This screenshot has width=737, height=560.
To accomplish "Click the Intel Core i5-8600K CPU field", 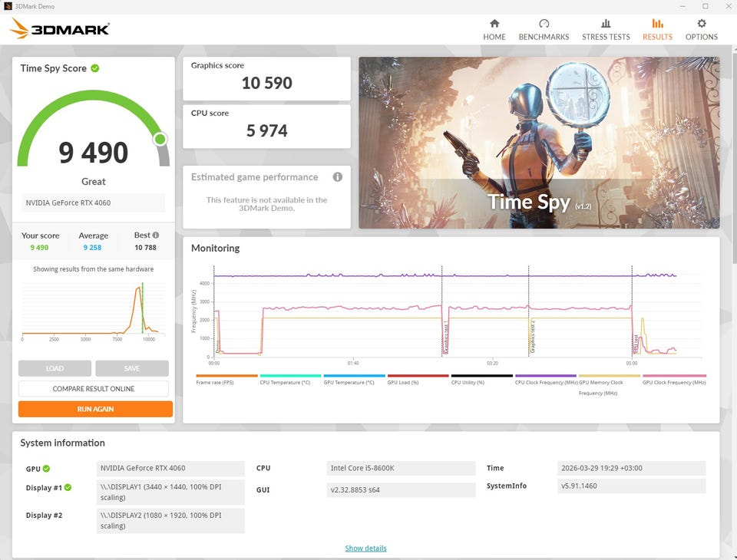I will click(401, 468).
